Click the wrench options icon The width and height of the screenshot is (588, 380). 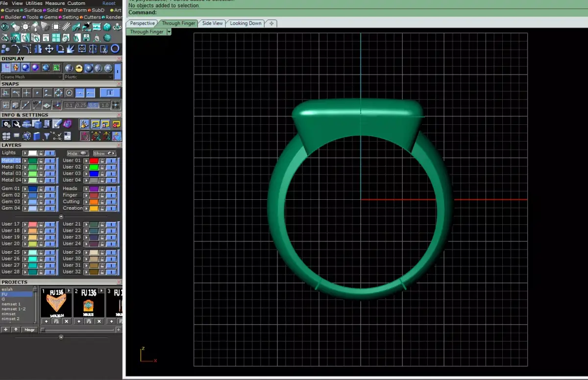(17, 124)
